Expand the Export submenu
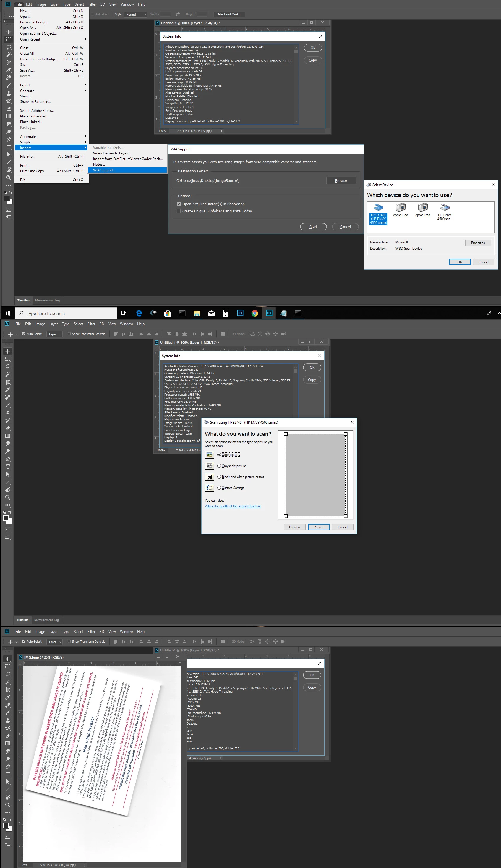501x868 pixels. [x=52, y=85]
